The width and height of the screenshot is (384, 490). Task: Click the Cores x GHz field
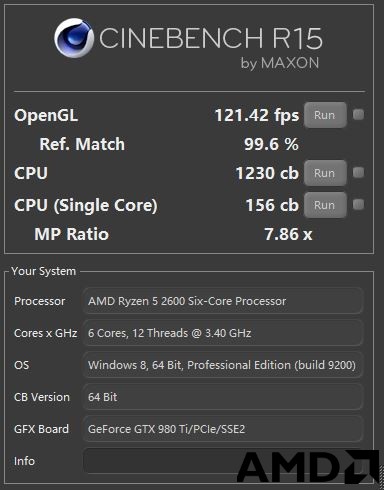click(223, 333)
